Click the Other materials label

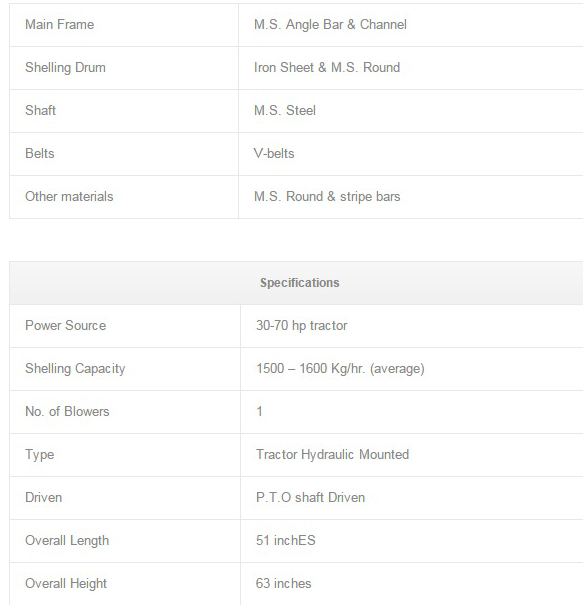(69, 196)
